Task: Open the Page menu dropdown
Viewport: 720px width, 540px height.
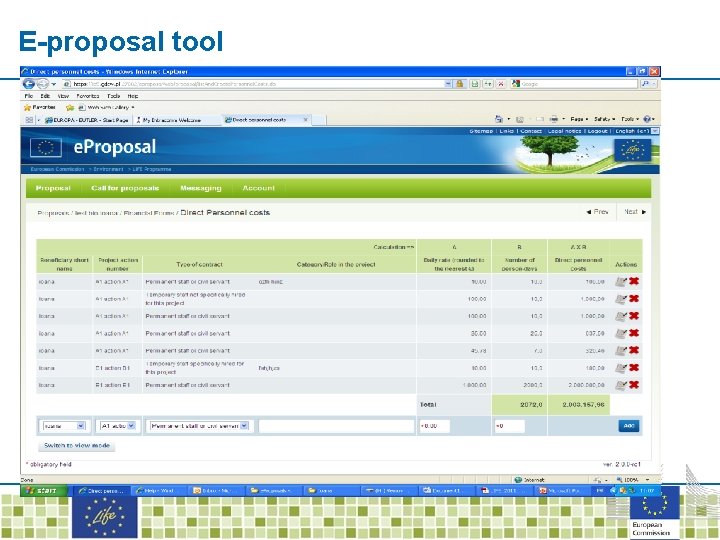Action: 579,119
